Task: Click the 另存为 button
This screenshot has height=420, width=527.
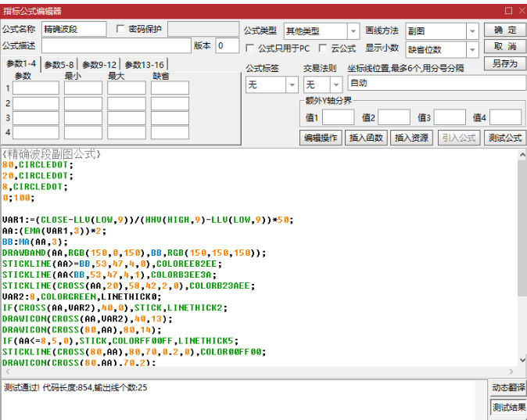Action: coord(505,63)
